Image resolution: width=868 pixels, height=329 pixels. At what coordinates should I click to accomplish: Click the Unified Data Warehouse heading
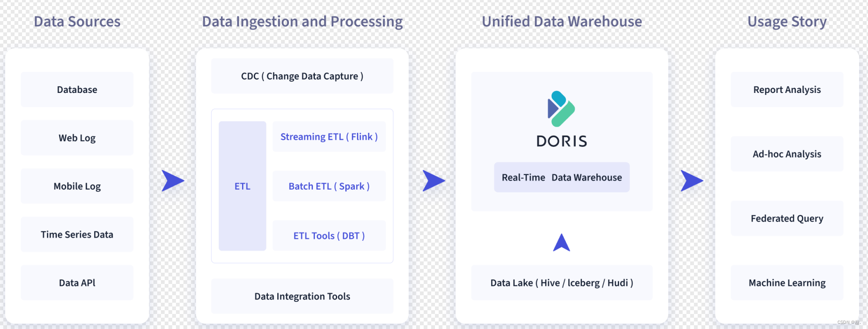tap(562, 22)
